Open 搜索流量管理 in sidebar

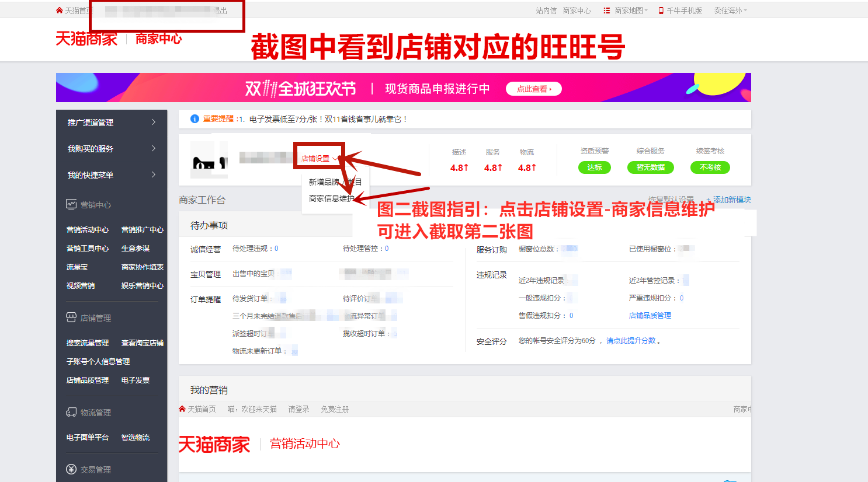[88, 343]
